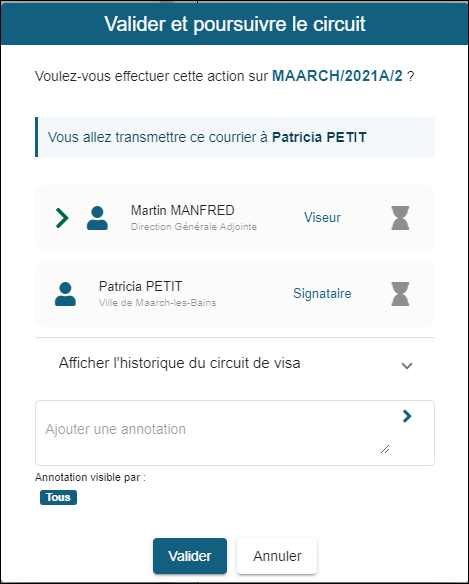Click the Annuler button

277,556
